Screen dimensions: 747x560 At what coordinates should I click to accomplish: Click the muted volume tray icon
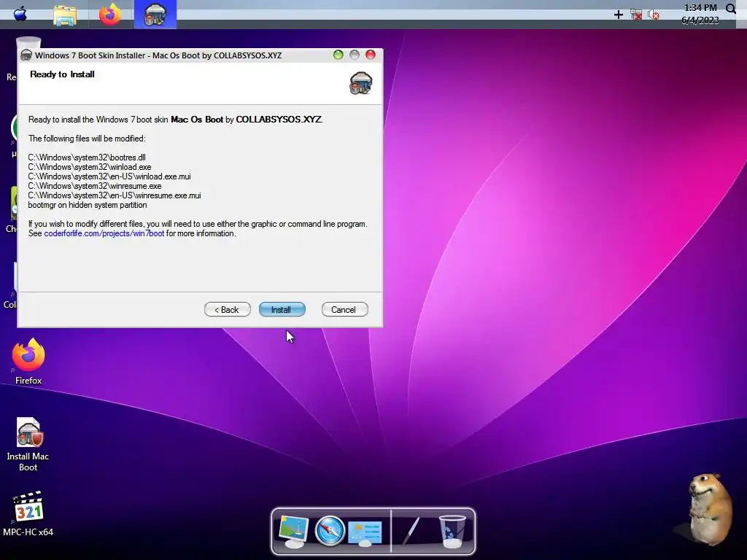[654, 15]
